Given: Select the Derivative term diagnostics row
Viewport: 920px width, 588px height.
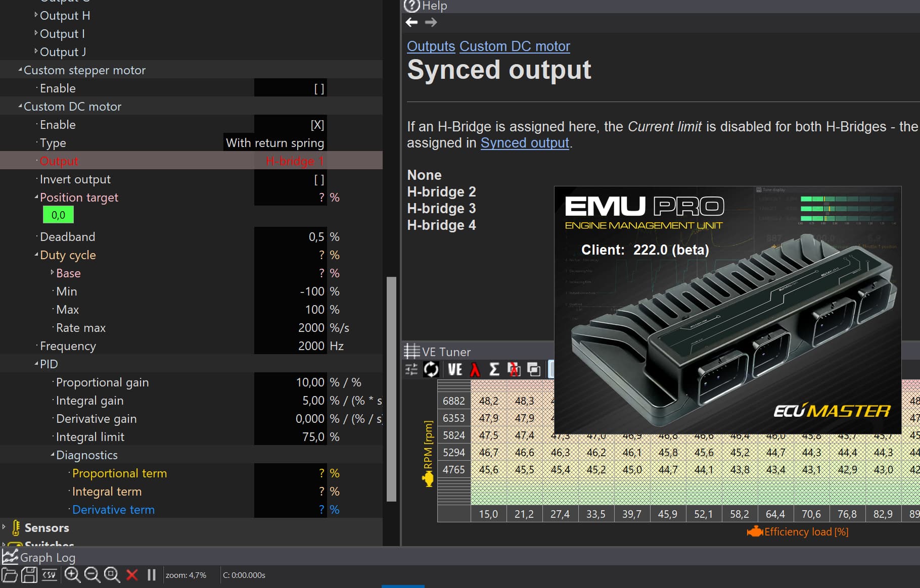Looking at the screenshot, I should pos(191,510).
